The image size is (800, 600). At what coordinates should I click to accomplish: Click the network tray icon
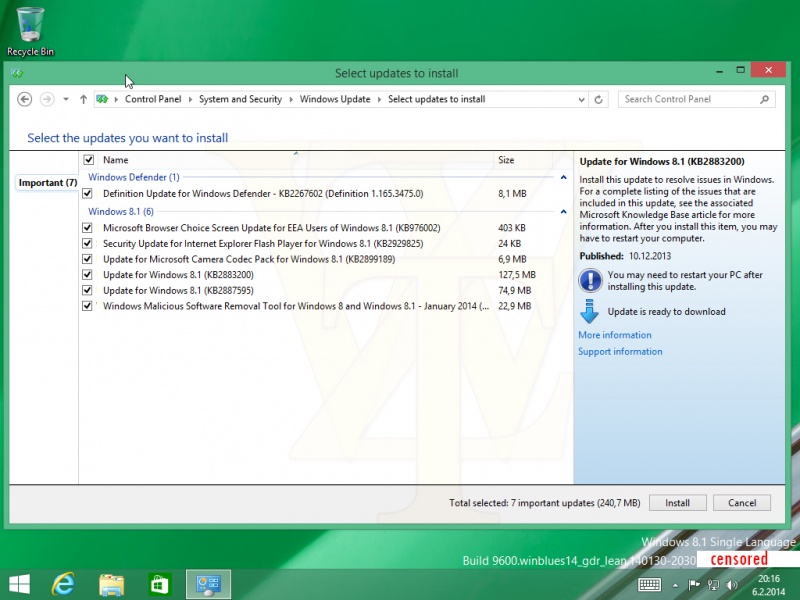point(713,585)
